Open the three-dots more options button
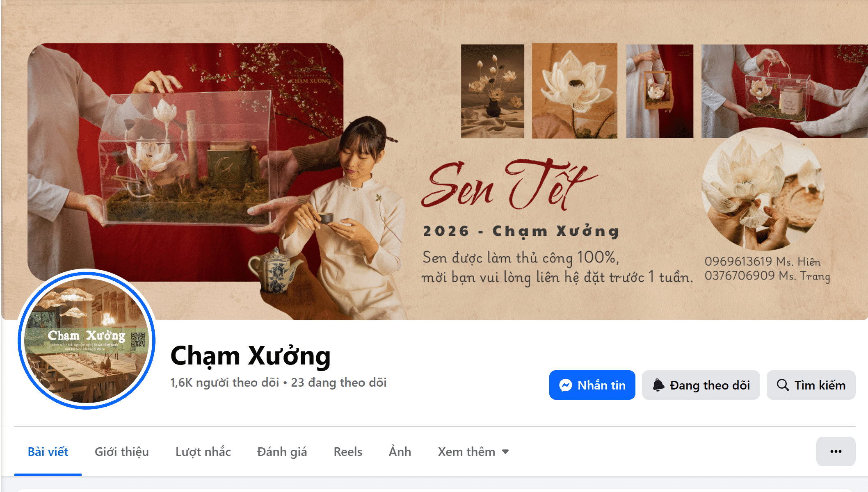This screenshot has height=492, width=868. click(x=836, y=451)
